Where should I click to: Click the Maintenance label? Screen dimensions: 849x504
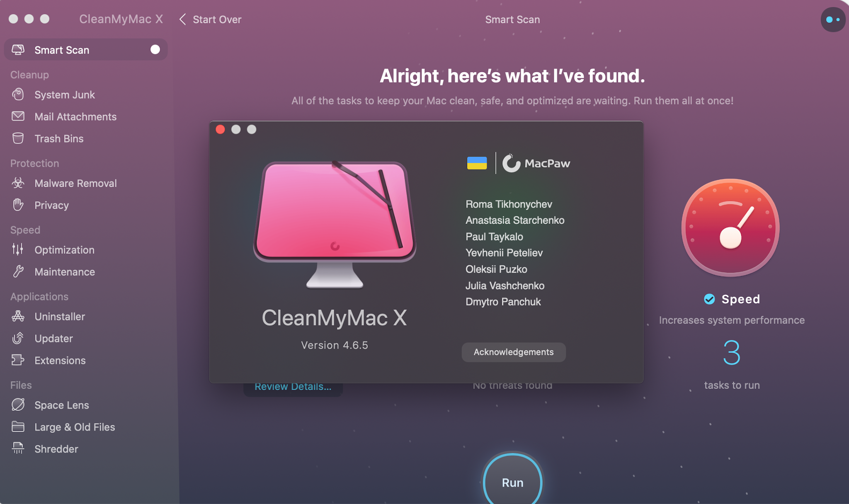coord(65,272)
